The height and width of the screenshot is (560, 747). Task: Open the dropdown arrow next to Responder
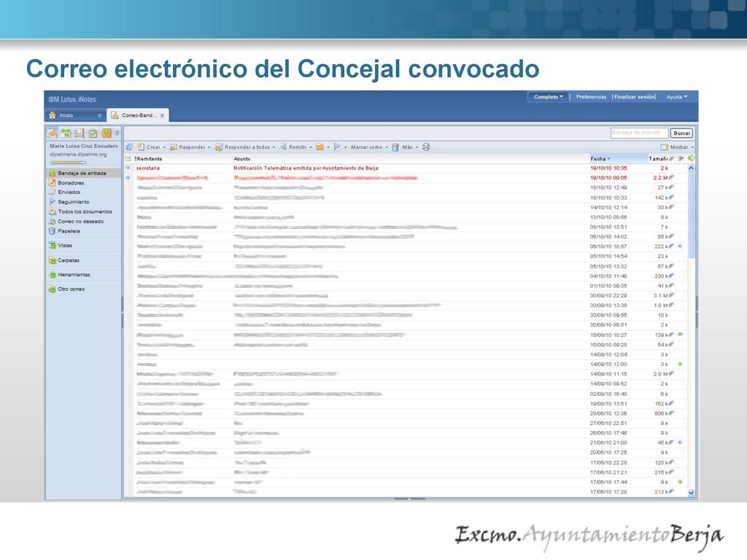point(209,147)
